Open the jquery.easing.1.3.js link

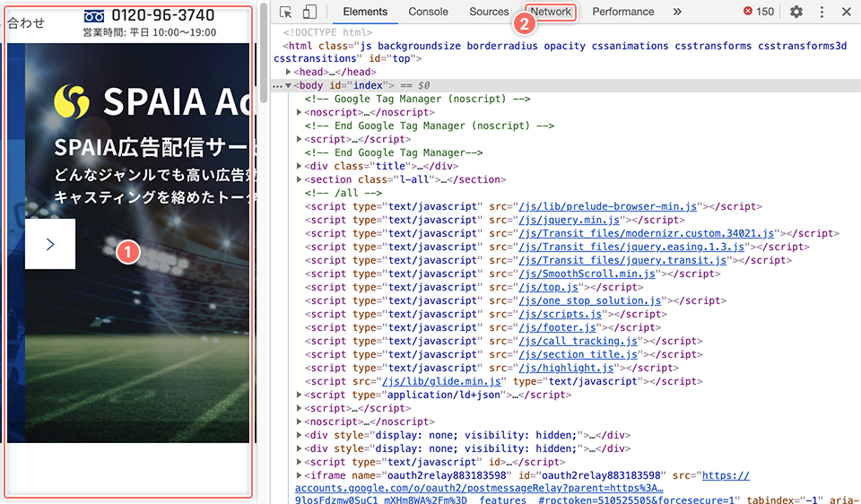point(631,247)
